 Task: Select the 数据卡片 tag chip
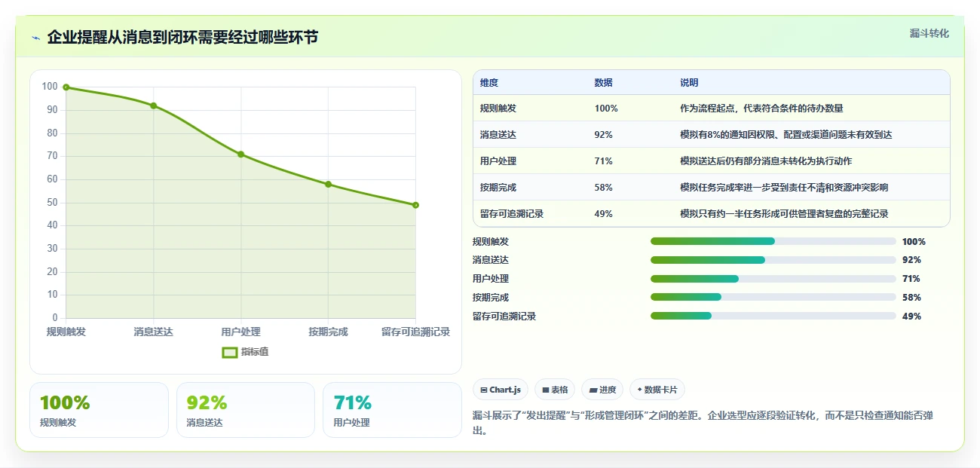click(x=657, y=390)
